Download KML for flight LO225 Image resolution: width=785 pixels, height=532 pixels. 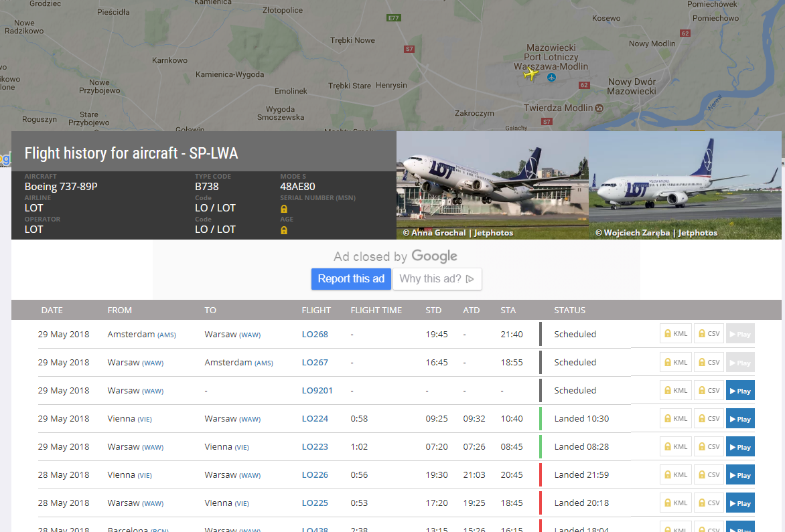click(675, 503)
